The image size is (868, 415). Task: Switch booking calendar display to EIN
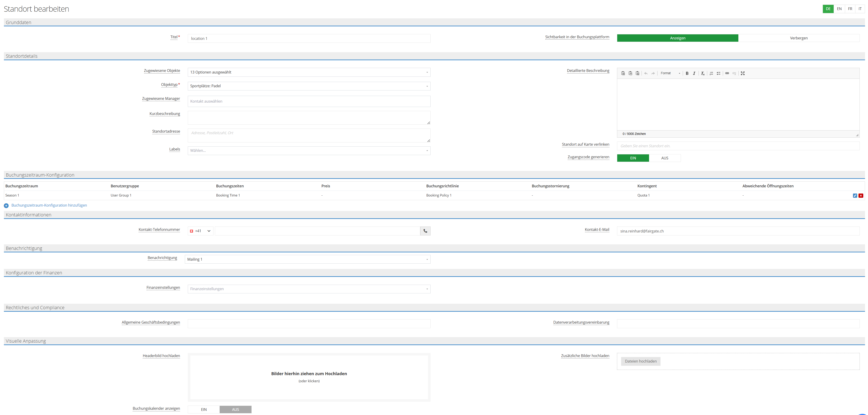pos(204,410)
